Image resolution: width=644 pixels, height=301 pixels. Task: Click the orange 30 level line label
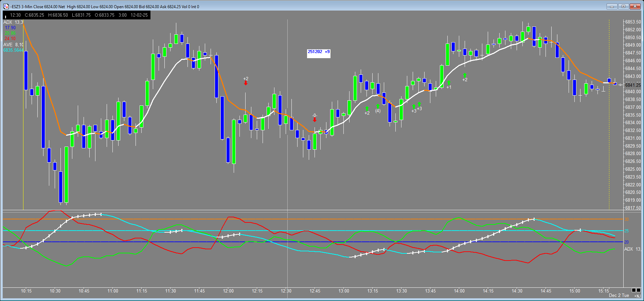(x=627, y=219)
